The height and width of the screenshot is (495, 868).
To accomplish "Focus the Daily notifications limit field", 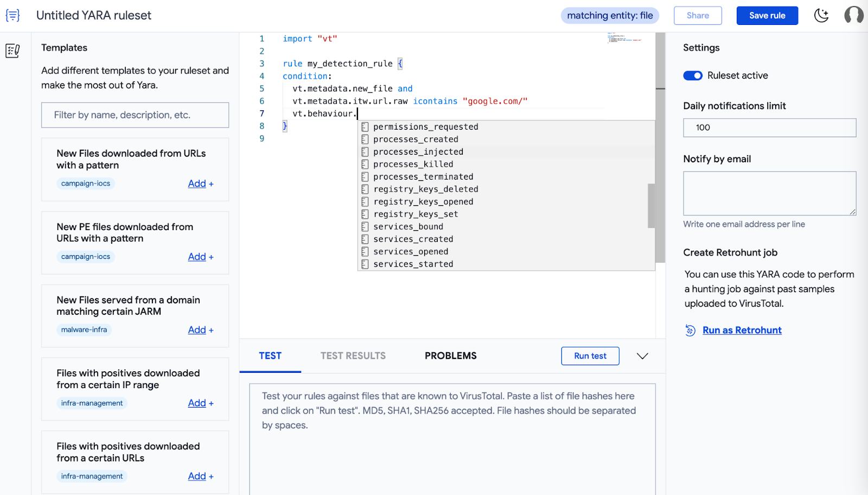I will click(769, 128).
